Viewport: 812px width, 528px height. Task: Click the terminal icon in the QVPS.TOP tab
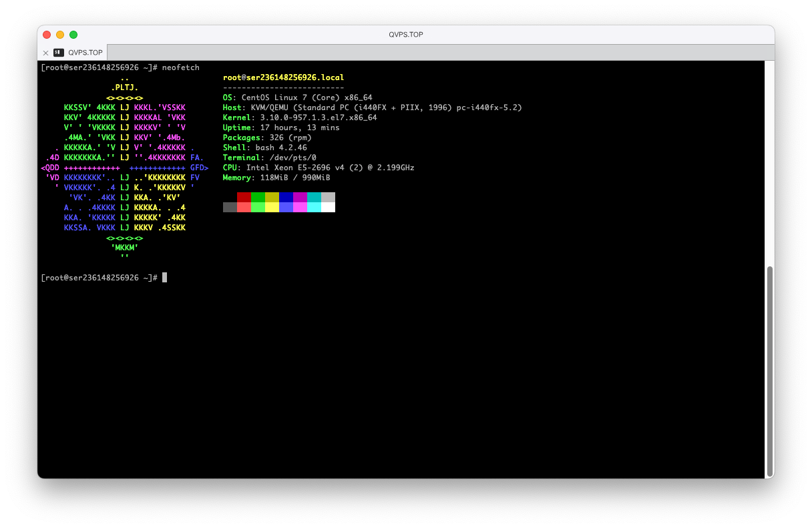(59, 52)
